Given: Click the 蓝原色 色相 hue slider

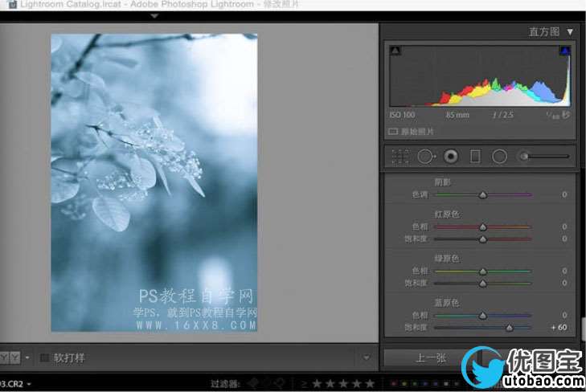Looking at the screenshot, I should (x=483, y=316).
